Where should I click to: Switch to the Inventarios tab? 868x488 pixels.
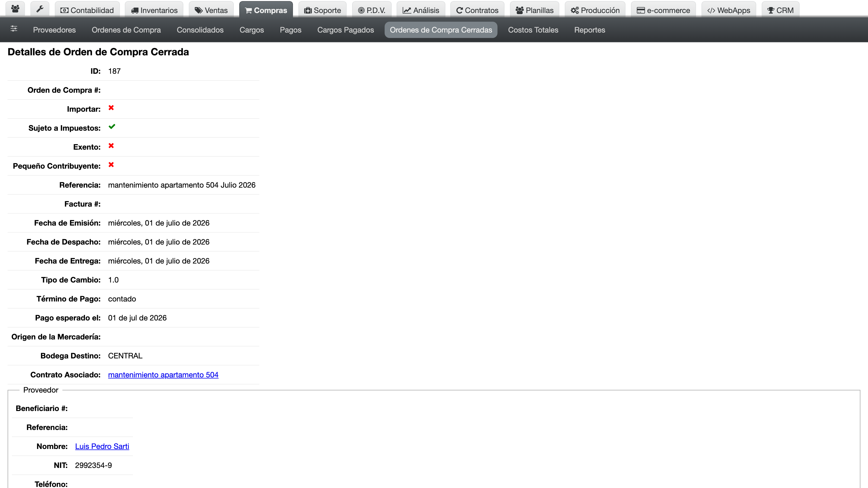(x=154, y=9)
